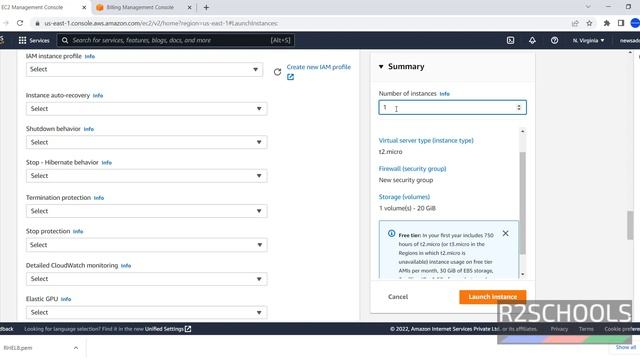Click the Number of instances stepper arrows
640x360 pixels.
coord(519,107)
